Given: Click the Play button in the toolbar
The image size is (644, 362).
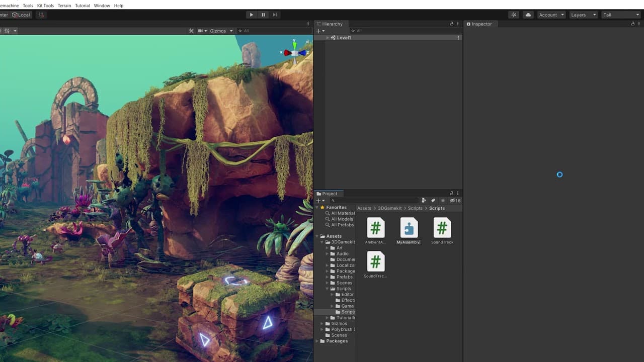Looking at the screenshot, I should pyautogui.click(x=252, y=15).
